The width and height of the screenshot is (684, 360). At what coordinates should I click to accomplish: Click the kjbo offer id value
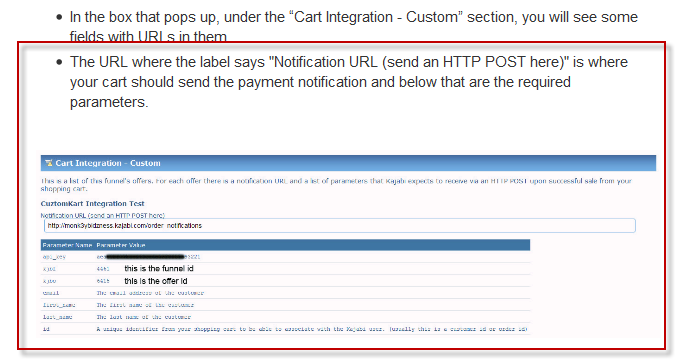pyautogui.click(x=103, y=281)
